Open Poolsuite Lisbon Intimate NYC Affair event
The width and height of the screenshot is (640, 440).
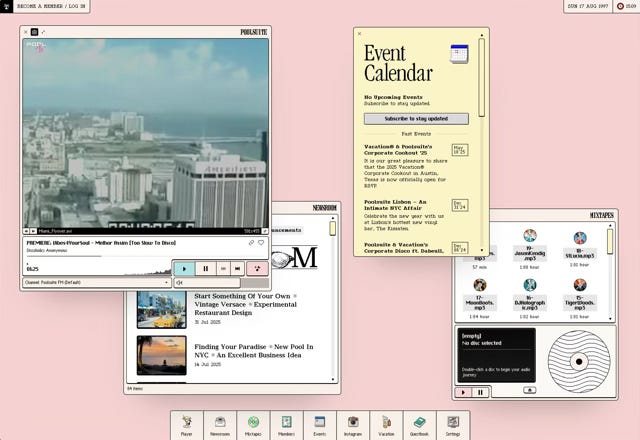(x=395, y=205)
